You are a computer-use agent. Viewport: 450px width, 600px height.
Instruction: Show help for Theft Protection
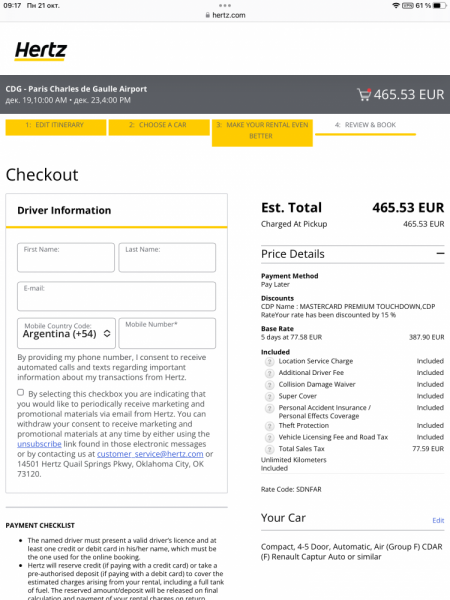[269, 426]
